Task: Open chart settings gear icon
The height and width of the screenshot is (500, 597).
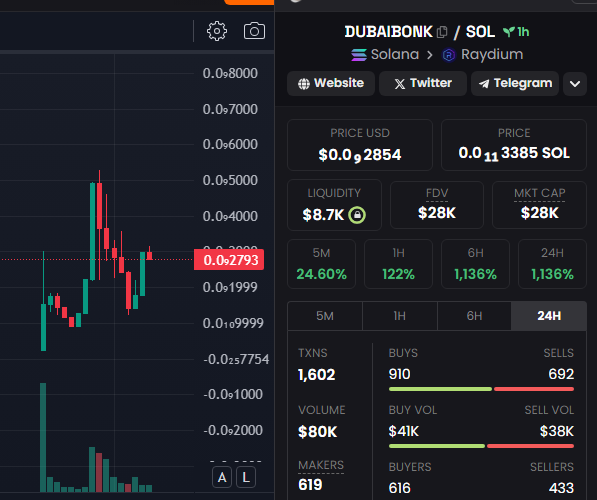Action: pos(217,31)
